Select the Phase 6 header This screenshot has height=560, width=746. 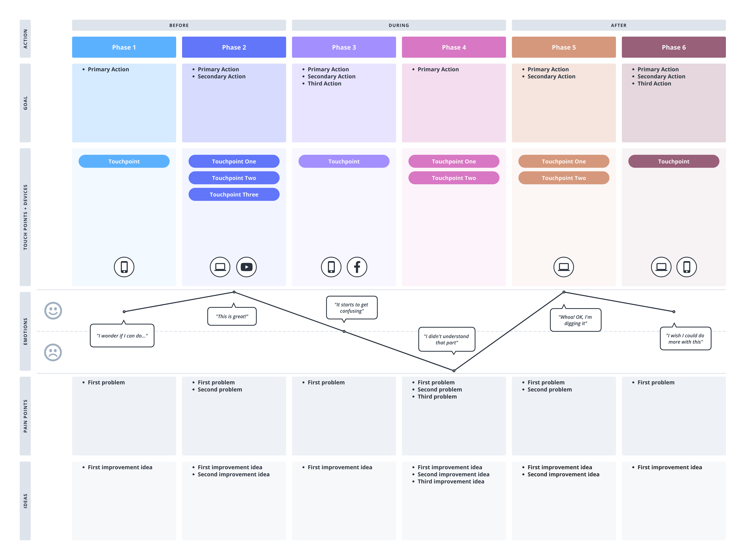(674, 47)
